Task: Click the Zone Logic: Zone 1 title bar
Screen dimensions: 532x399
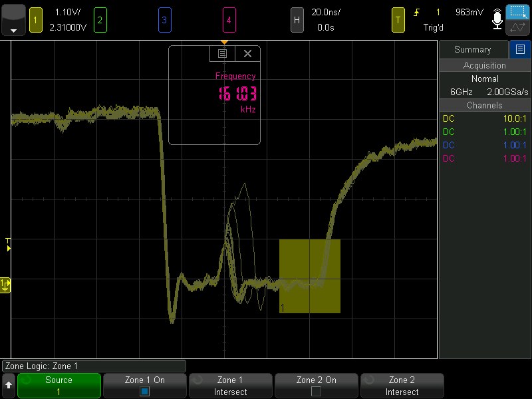Action: click(94, 366)
